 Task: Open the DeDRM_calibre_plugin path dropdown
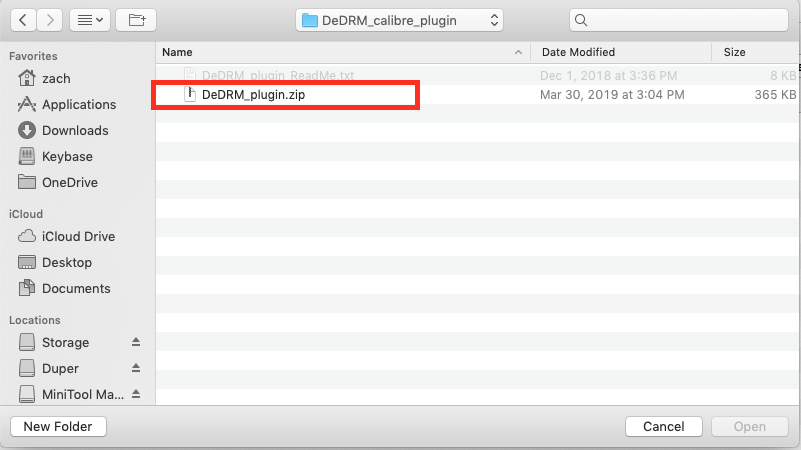click(400, 20)
